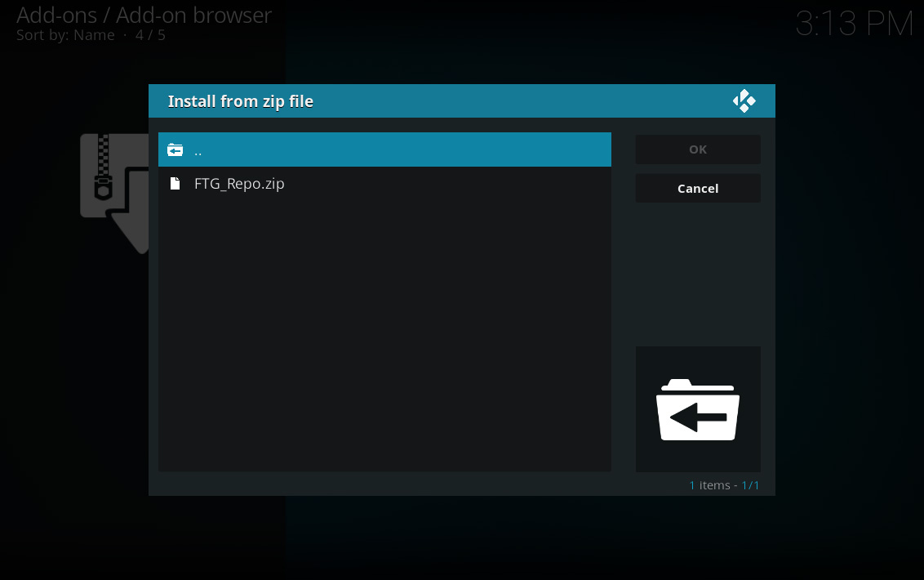Click the Kodi logo in dialog header

(744, 101)
